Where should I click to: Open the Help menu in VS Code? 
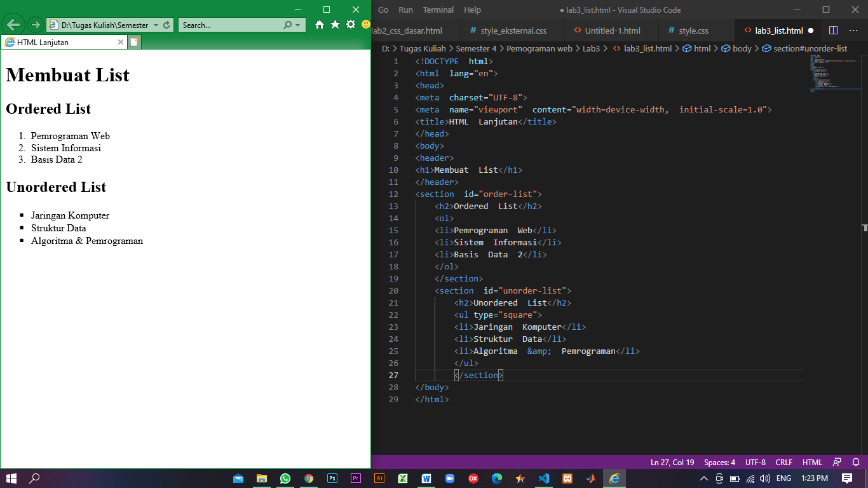[472, 10]
